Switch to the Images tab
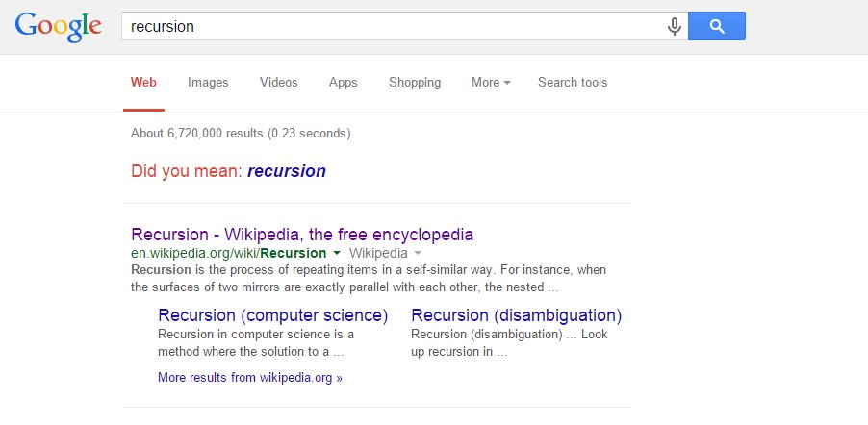Screen dimensions: 868x425 [208, 83]
